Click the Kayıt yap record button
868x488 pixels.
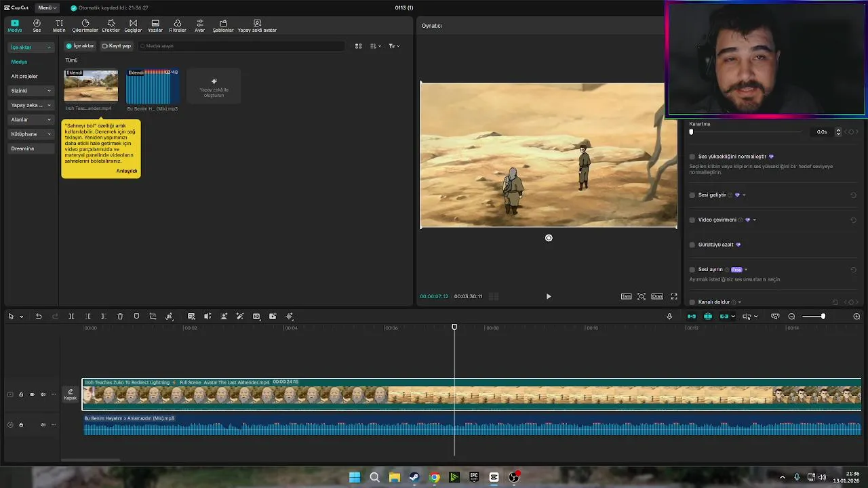(116, 46)
